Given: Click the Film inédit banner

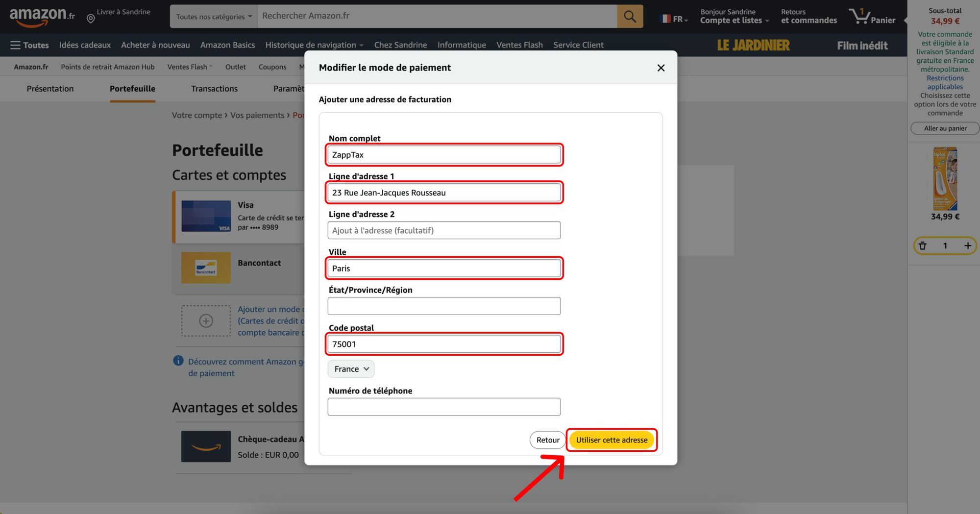Looking at the screenshot, I should point(862,46).
